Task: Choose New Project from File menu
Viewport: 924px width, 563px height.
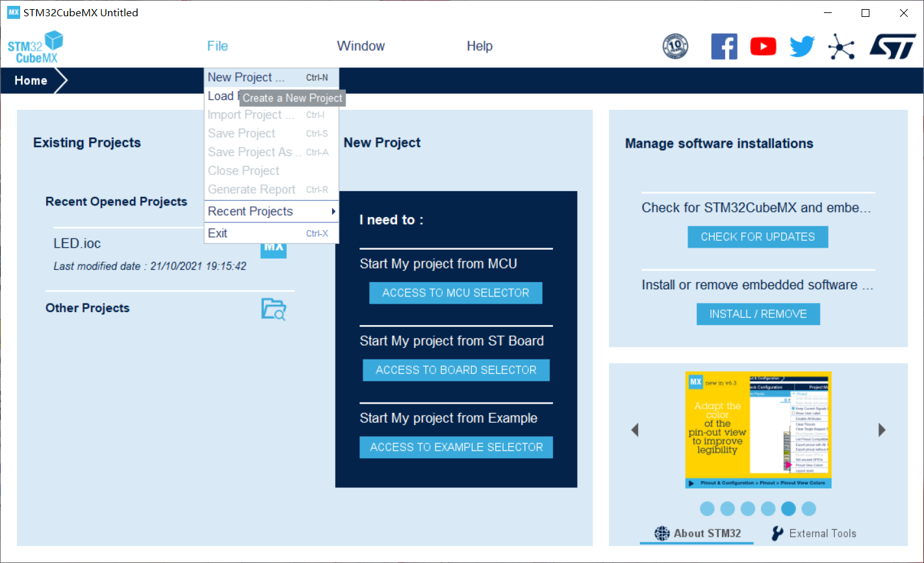Action: [x=272, y=77]
